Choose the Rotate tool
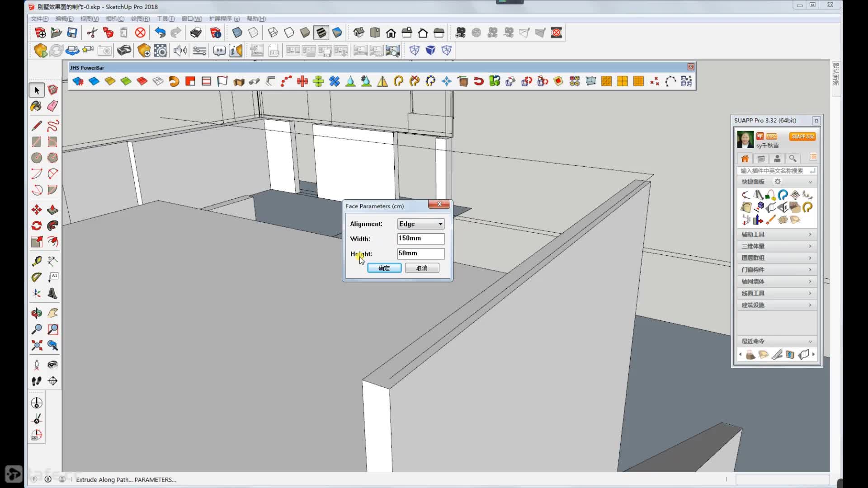Viewport: 868px width, 488px height. [37, 225]
